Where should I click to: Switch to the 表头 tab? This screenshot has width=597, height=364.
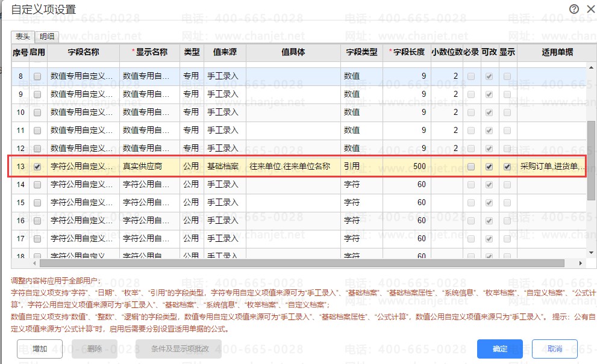click(x=23, y=37)
